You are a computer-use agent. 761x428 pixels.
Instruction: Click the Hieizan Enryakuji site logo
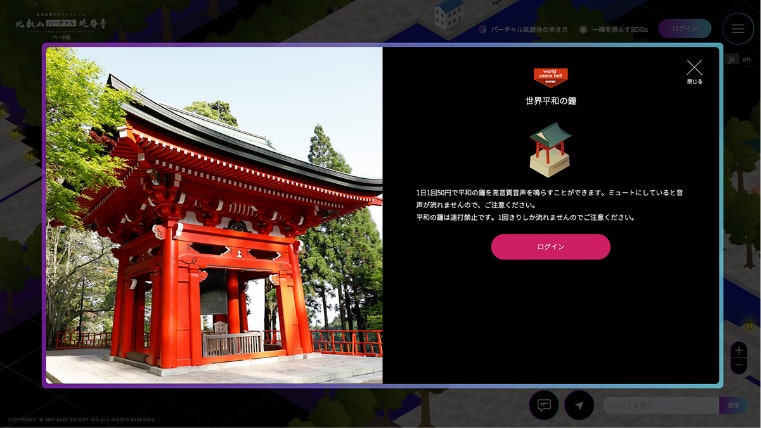point(60,24)
